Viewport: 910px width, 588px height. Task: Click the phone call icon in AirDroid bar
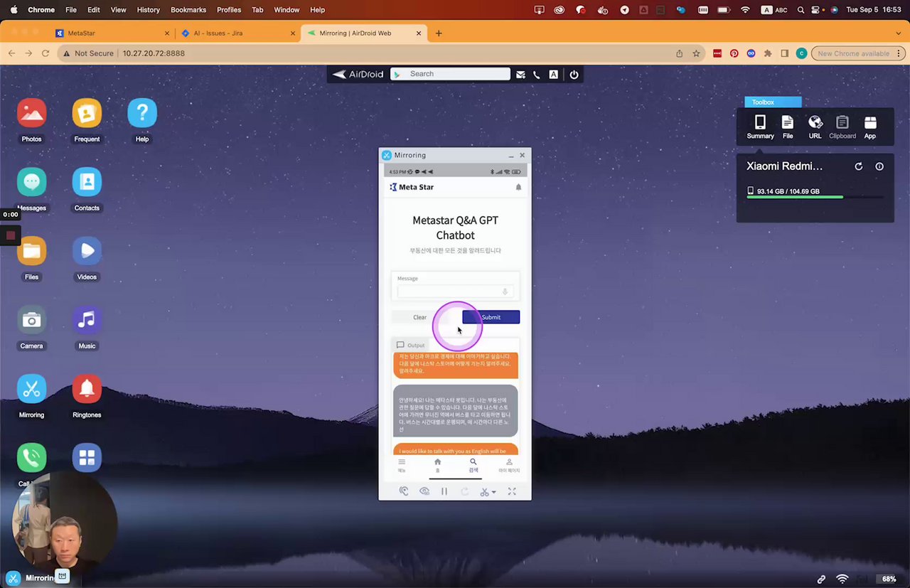537,74
